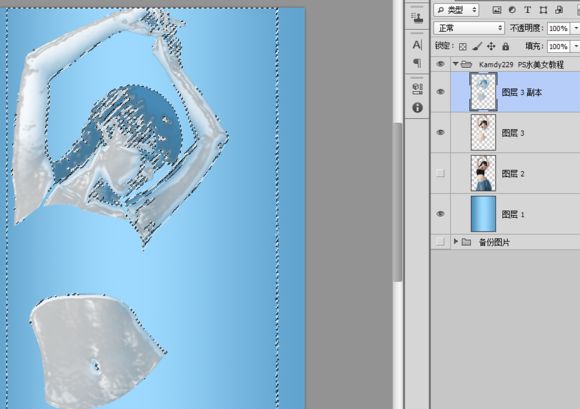Click the shape layer filter icon
Image resolution: width=580 pixels, height=409 pixels.
pos(543,10)
